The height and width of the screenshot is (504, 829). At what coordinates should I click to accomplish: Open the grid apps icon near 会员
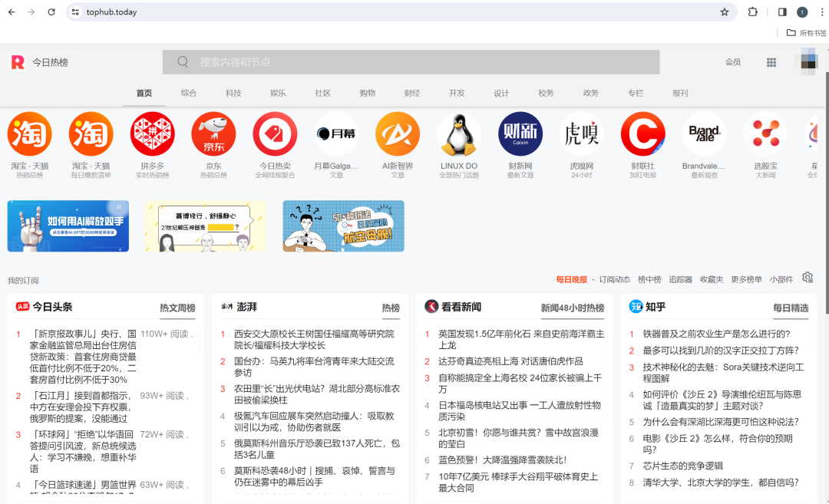click(771, 62)
